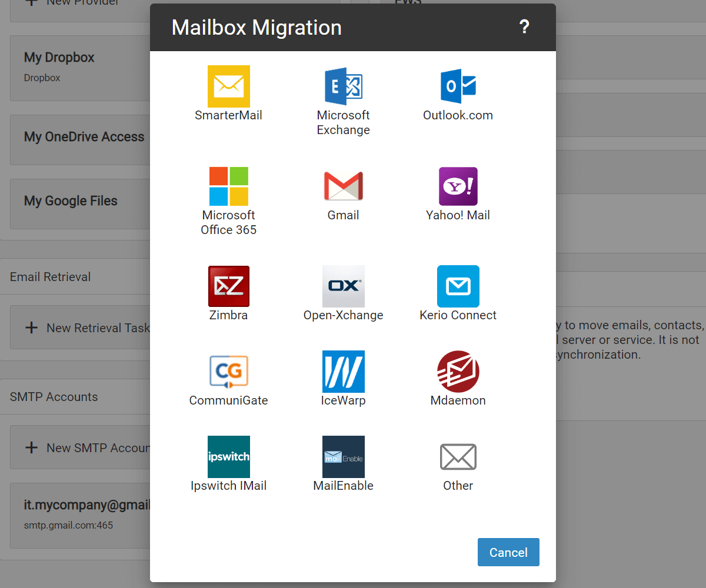Click the IceWarp label text
This screenshot has width=706, height=588.
[344, 400]
